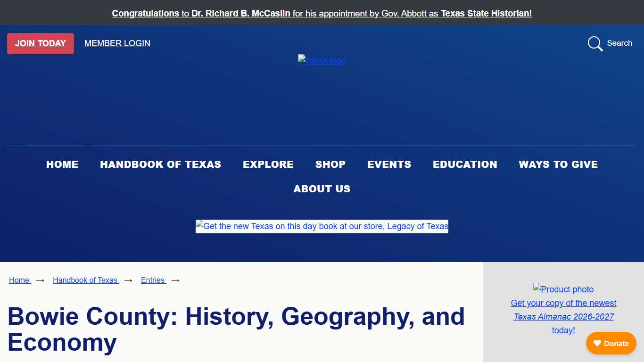Open the Texas Almanac product photo
644x362 pixels.
[x=563, y=289]
